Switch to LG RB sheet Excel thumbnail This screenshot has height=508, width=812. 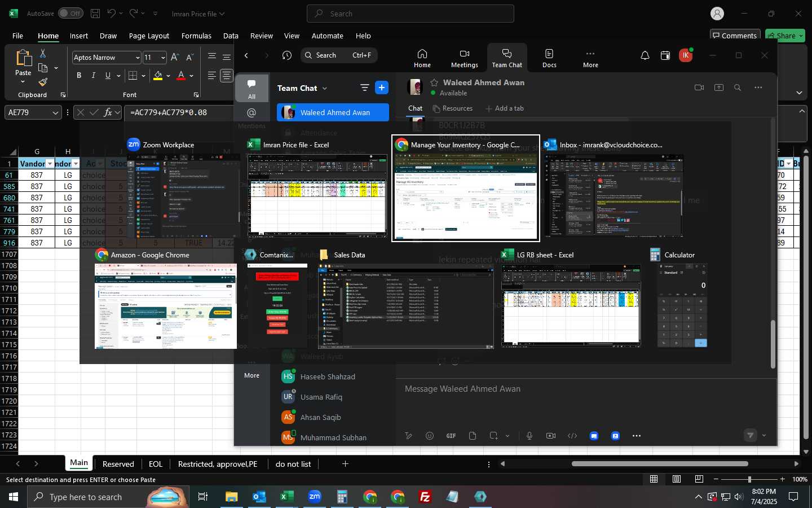[x=571, y=305]
